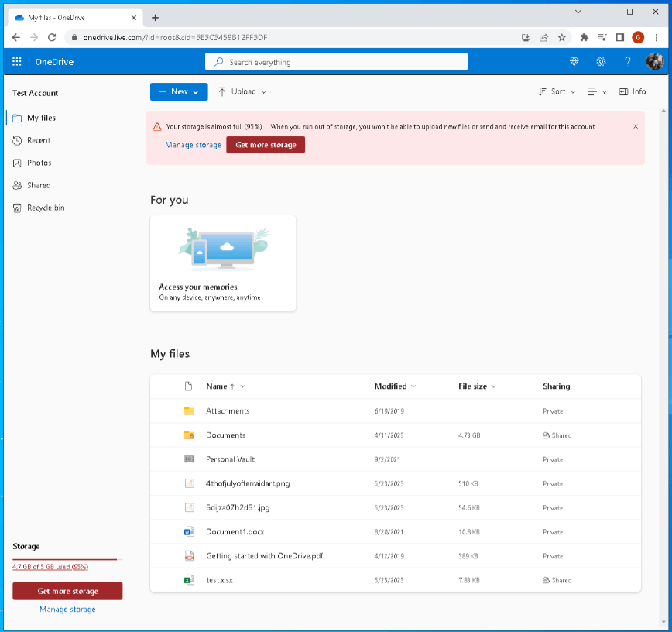The height and width of the screenshot is (632, 672).
Task: Open the Info details pane
Action: click(633, 91)
